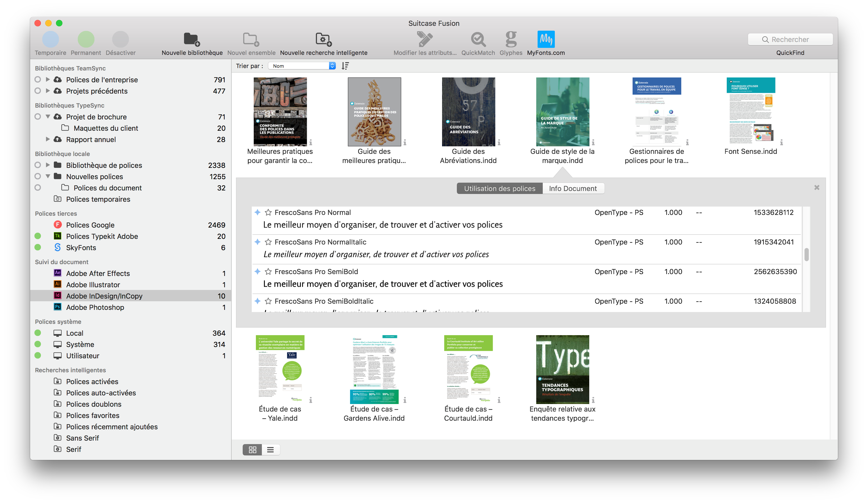Switch to the Info Document tab
This screenshot has height=503, width=868.
click(x=573, y=188)
